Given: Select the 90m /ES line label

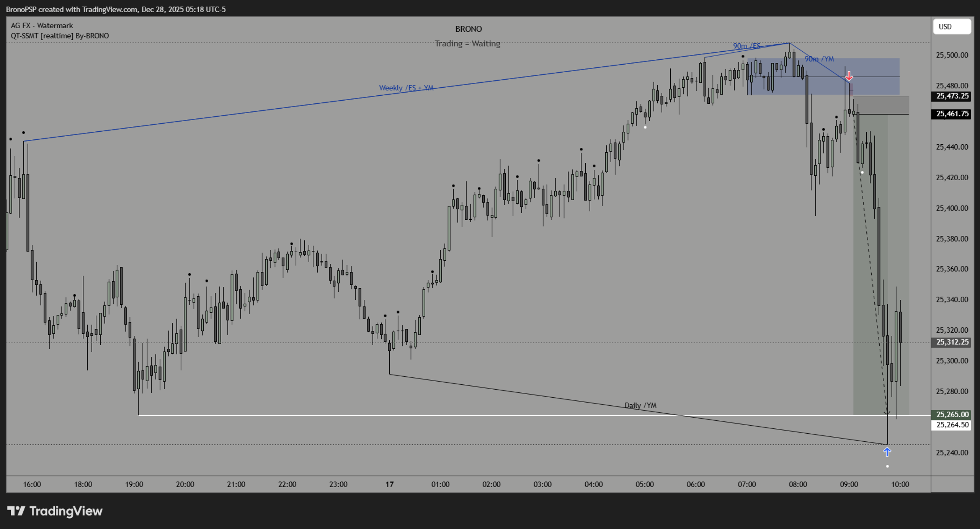Looking at the screenshot, I should tap(746, 46).
